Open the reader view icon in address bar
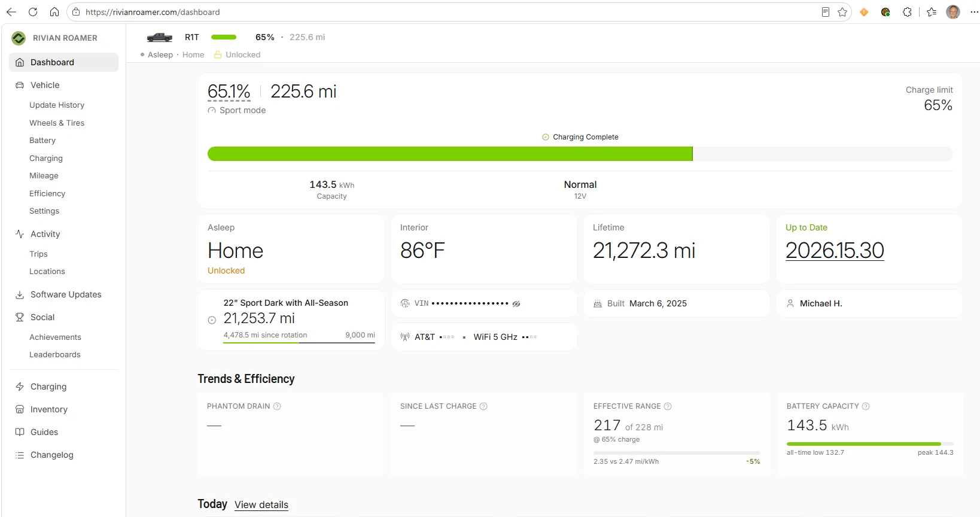The height and width of the screenshot is (517, 980). (826, 12)
